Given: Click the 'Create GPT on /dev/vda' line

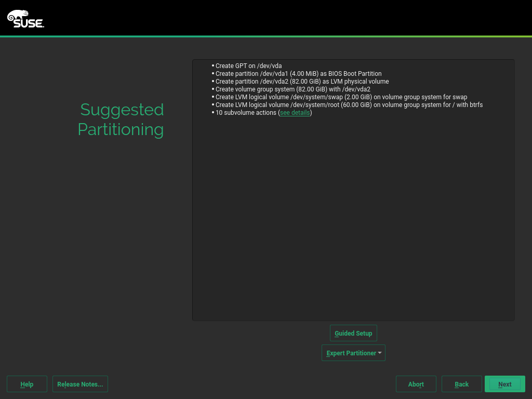Looking at the screenshot, I should (x=248, y=66).
